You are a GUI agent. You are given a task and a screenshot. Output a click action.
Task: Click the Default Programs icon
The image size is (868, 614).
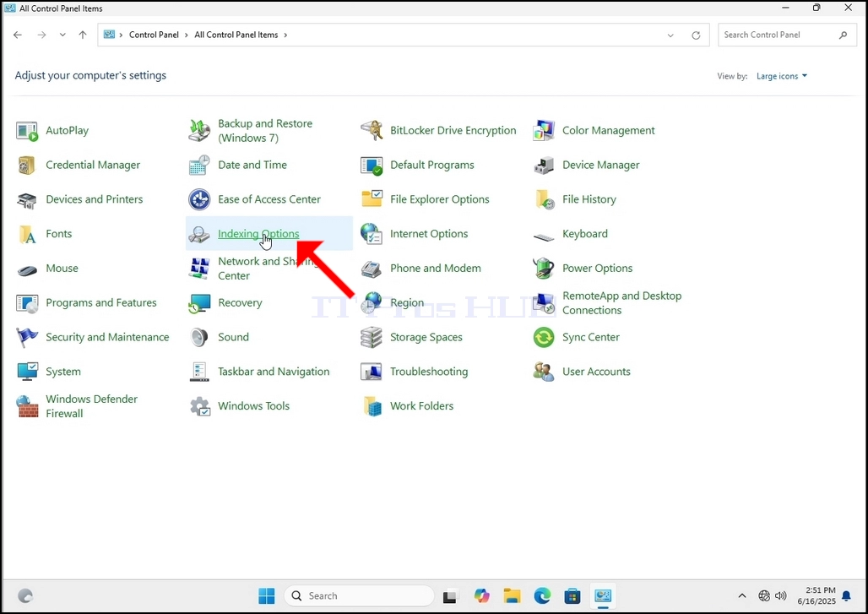pyautogui.click(x=372, y=165)
